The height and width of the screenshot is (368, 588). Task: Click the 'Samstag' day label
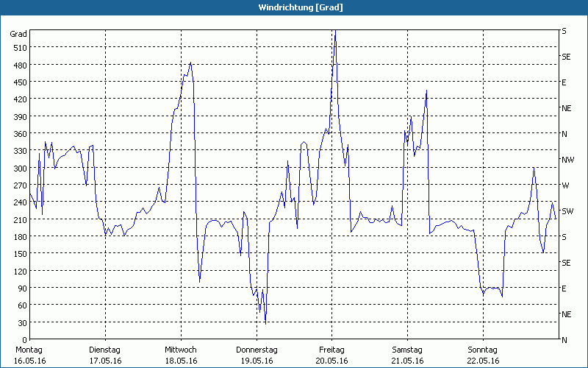[x=407, y=350]
